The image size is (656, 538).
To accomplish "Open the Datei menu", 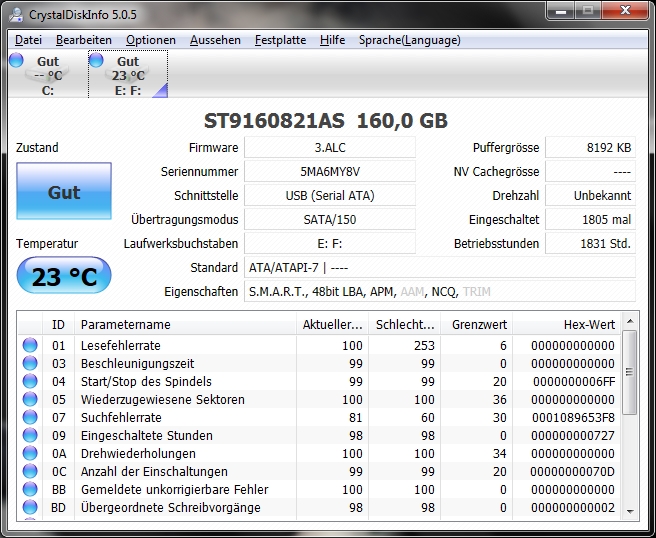I will pyautogui.click(x=28, y=40).
